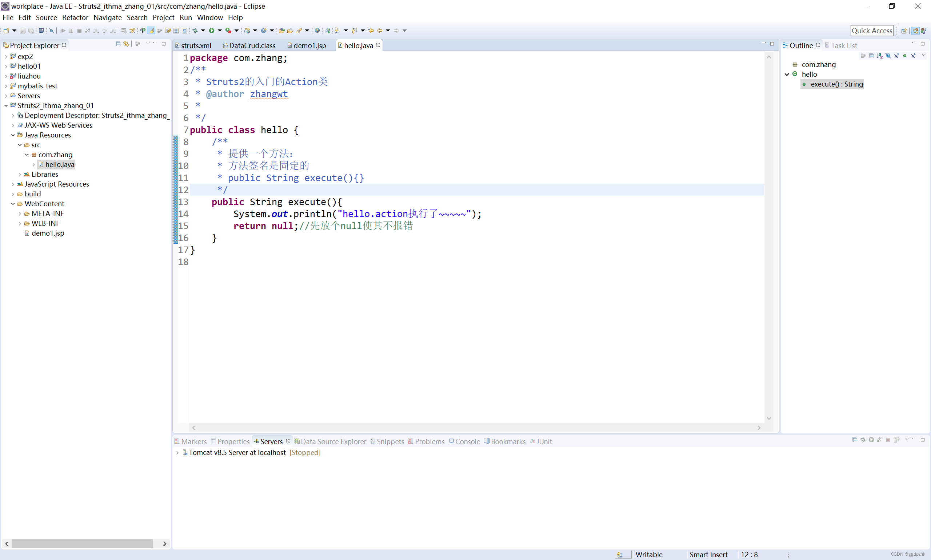Toggle Block Selection Mode icon
The image size is (931, 560).
pos(176,31)
